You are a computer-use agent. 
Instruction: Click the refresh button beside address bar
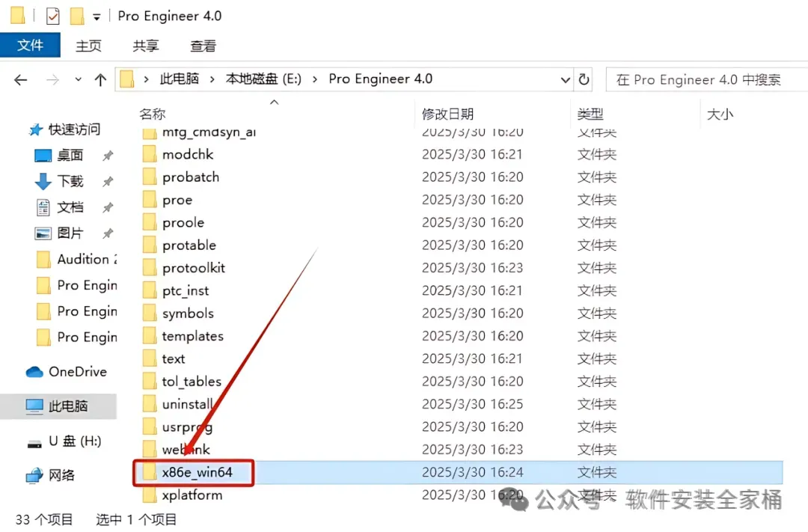click(x=584, y=79)
